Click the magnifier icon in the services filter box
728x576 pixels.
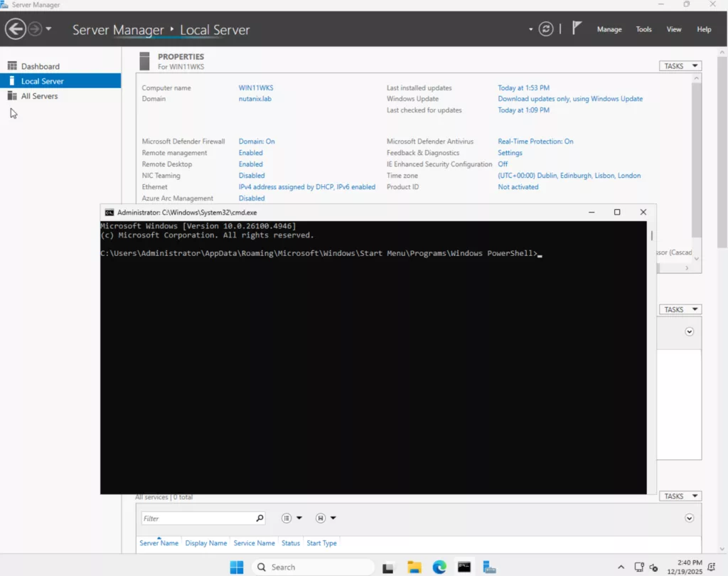tap(259, 518)
